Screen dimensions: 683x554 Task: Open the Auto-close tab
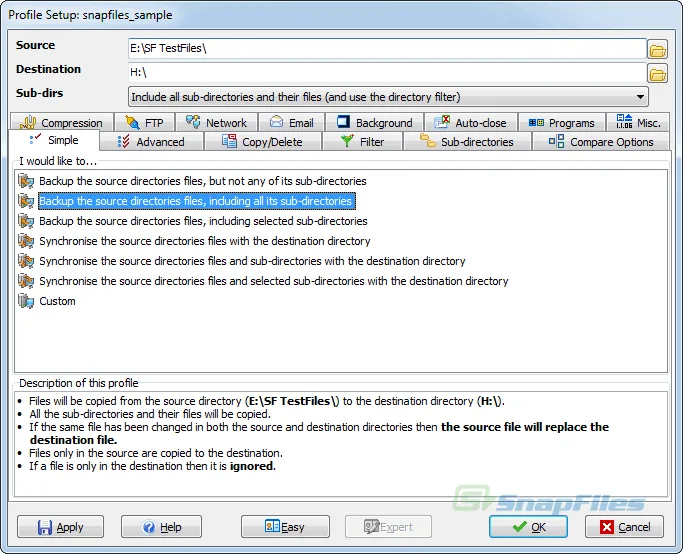[470, 123]
